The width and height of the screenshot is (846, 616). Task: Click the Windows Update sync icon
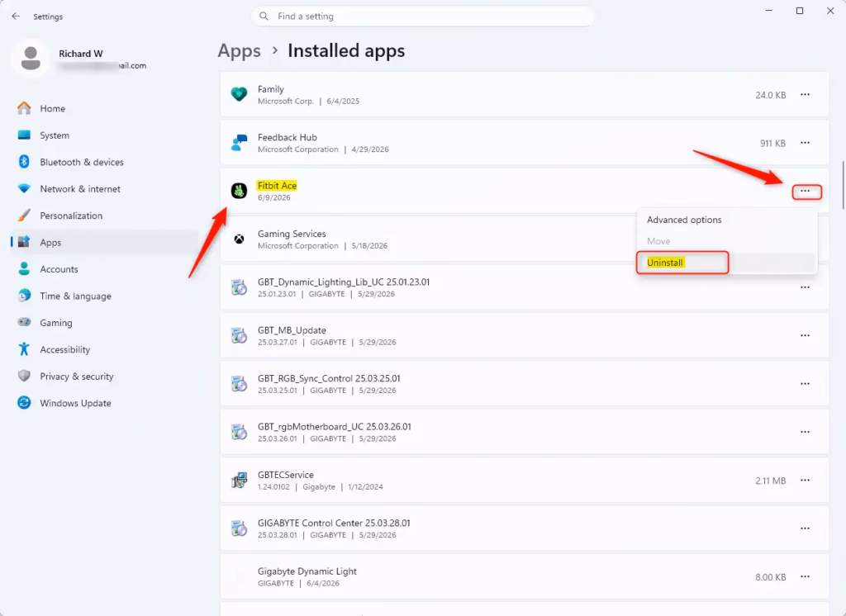coord(24,402)
